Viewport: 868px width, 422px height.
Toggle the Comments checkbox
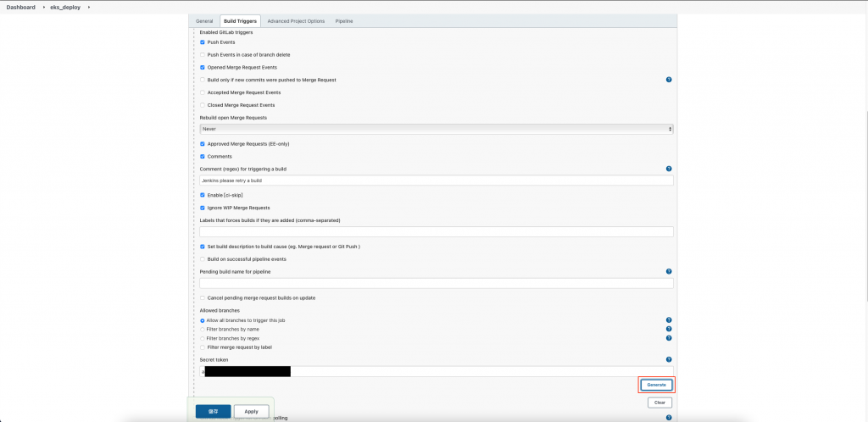click(x=203, y=157)
